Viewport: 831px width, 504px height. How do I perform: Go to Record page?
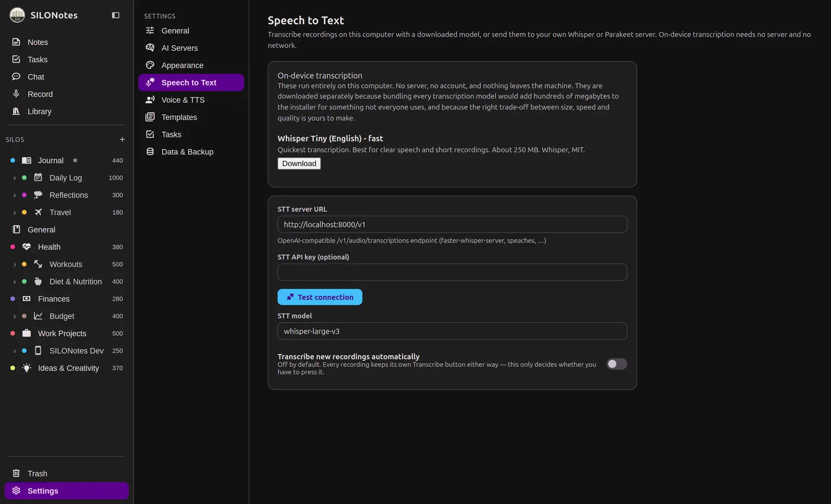[x=66, y=94]
